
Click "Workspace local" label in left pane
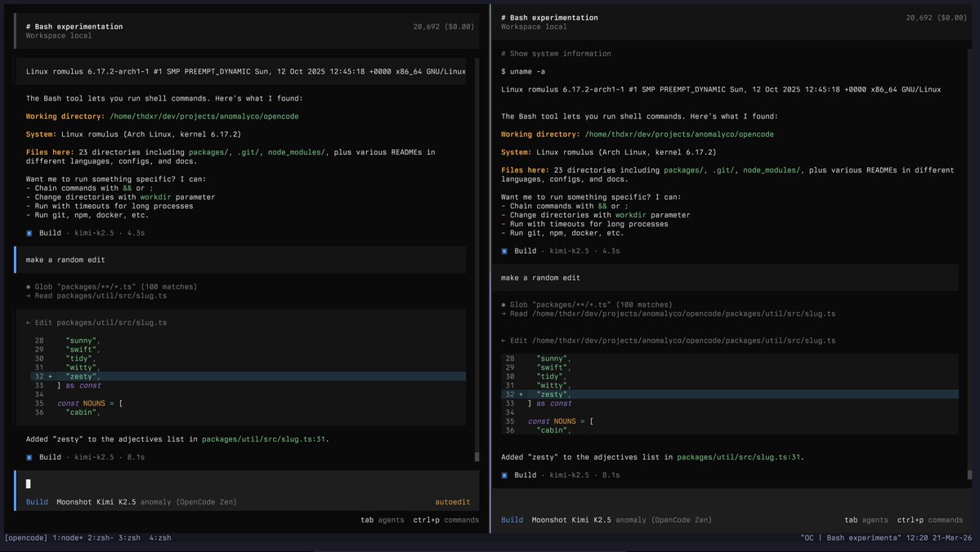point(59,36)
